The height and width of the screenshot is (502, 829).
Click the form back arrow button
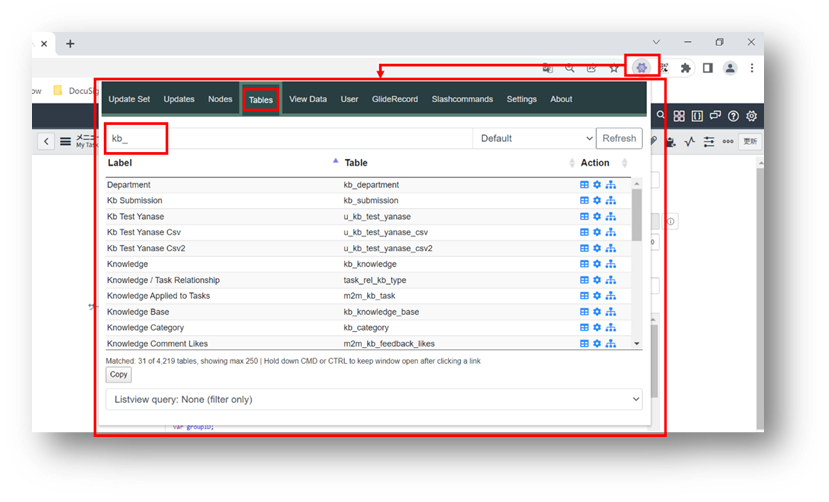click(46, 141)
